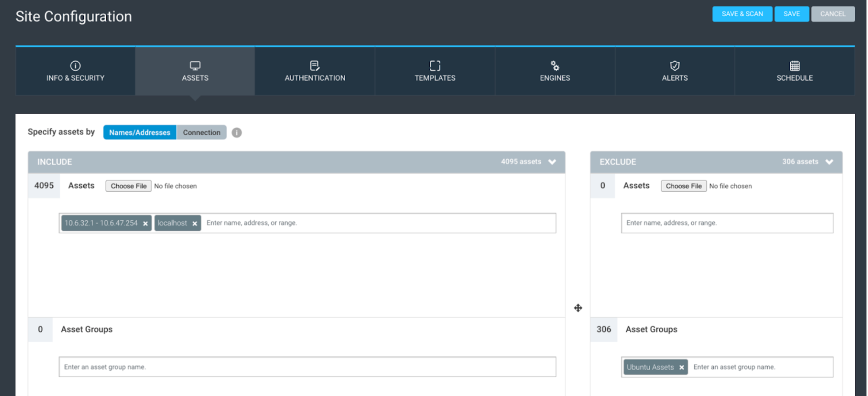This screenshot has height=396, width=868.
Task: Click the Engines gears icon
Action: (x=555, y=65)
